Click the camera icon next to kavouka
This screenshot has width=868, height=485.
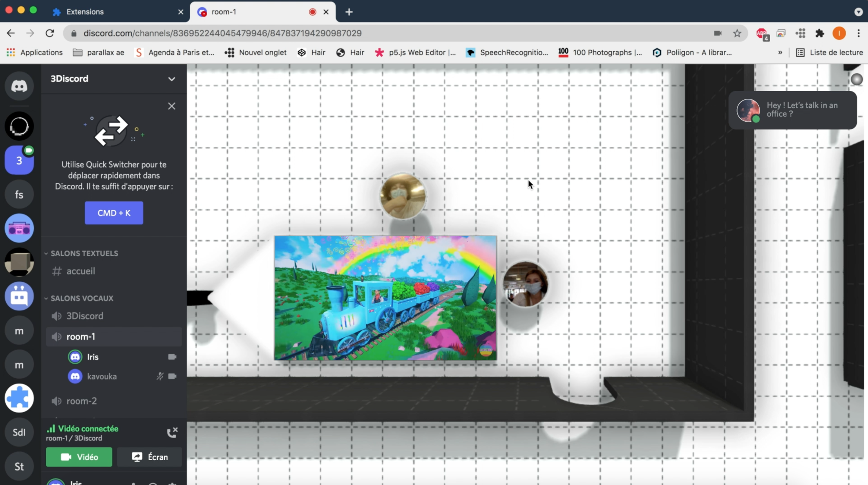[172, 376]
